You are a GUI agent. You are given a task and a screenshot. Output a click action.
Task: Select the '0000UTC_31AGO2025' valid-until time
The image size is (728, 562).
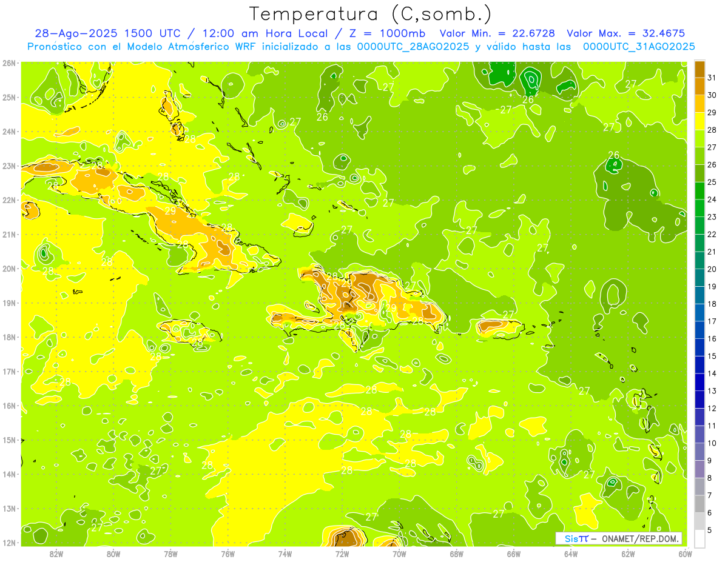[639, 46]
